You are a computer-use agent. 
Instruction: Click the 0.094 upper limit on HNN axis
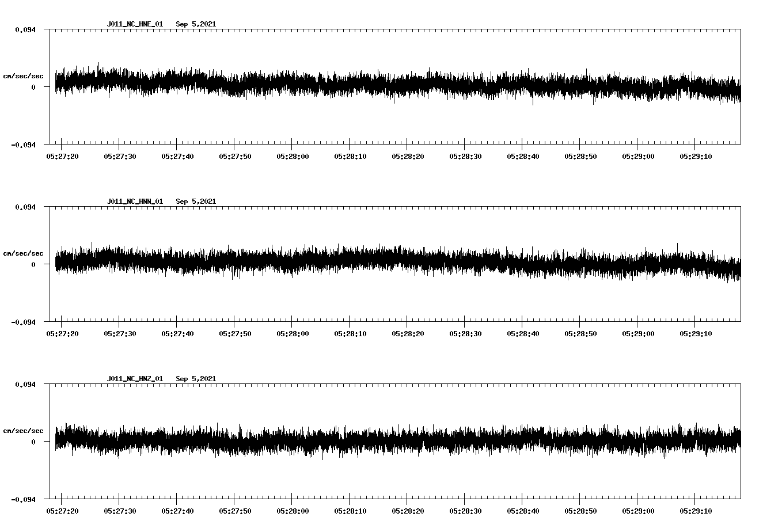pyautogui.click(x=25, y=207)
